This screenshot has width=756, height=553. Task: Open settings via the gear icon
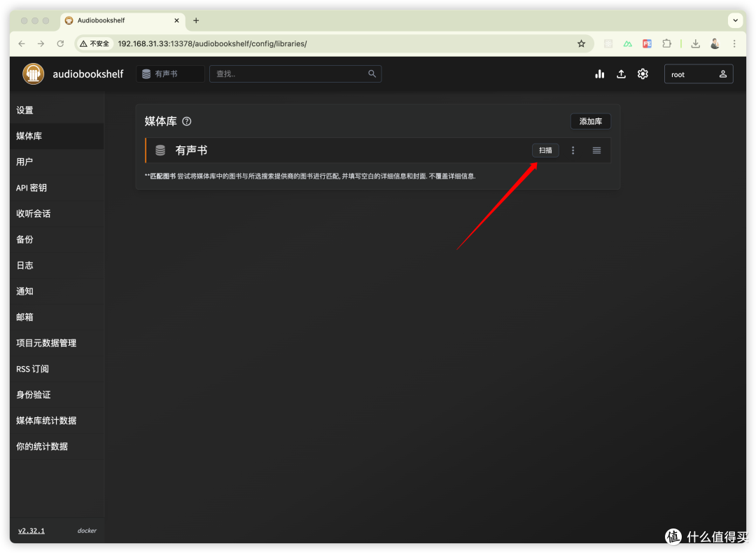point(643,74)
